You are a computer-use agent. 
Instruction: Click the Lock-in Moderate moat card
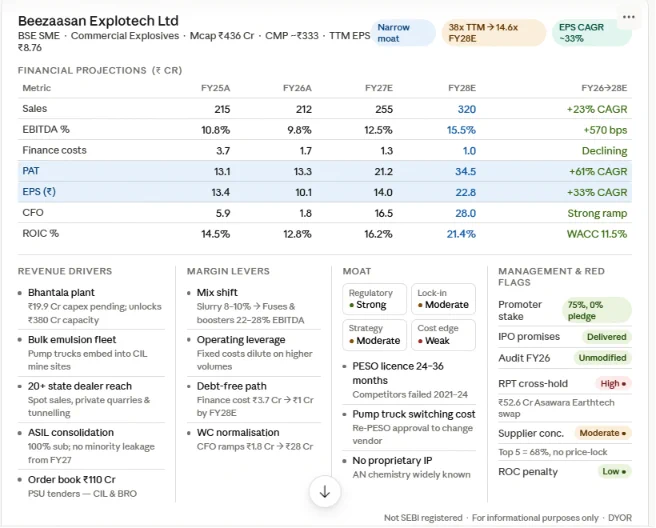click(x=443, y=299)
